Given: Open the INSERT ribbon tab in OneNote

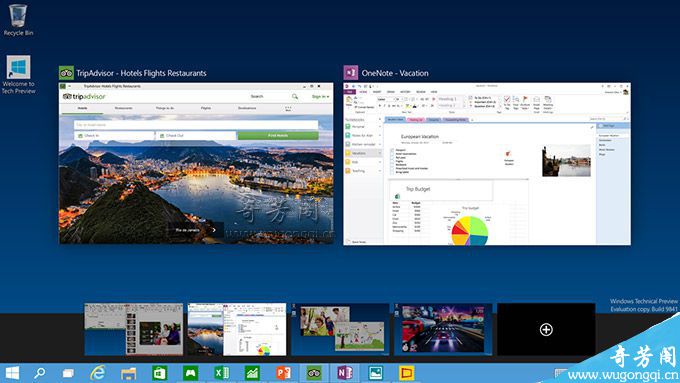Looking at the screenshot, I should pos(377,92).
